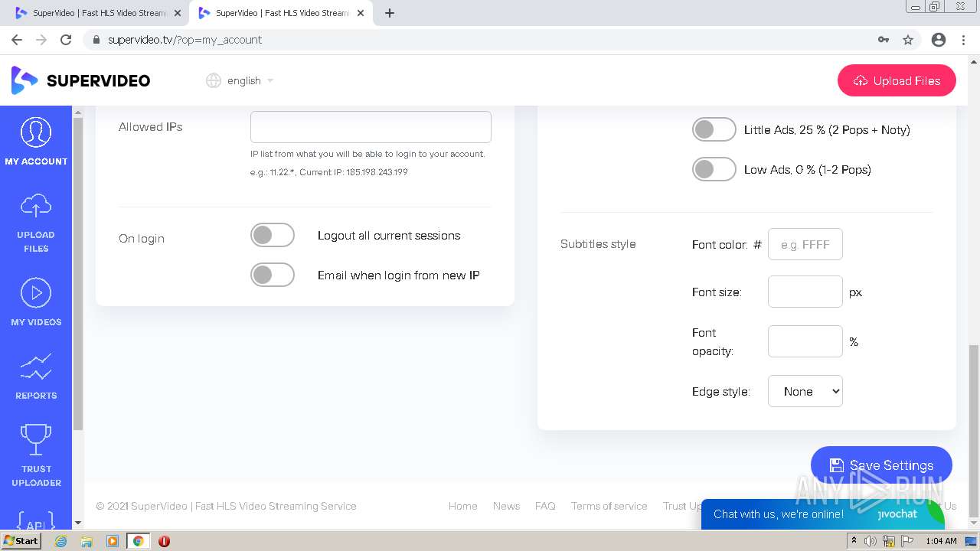The width and height of the screenshot is (980, 551).
Task: Open Internet Explorer from taskbar
Action: point(61,541)
